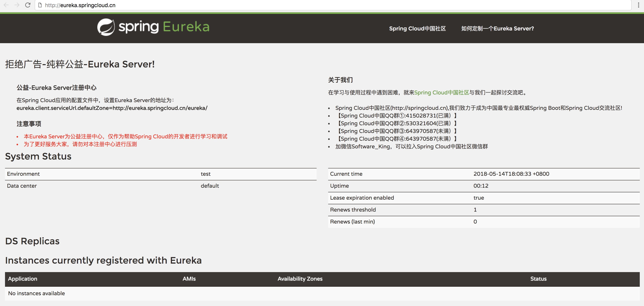Image resolution: width=644 pixels, height=306 pixels.
Task: Click the defaultZone eureka URL text
Action: click(112, 108)
